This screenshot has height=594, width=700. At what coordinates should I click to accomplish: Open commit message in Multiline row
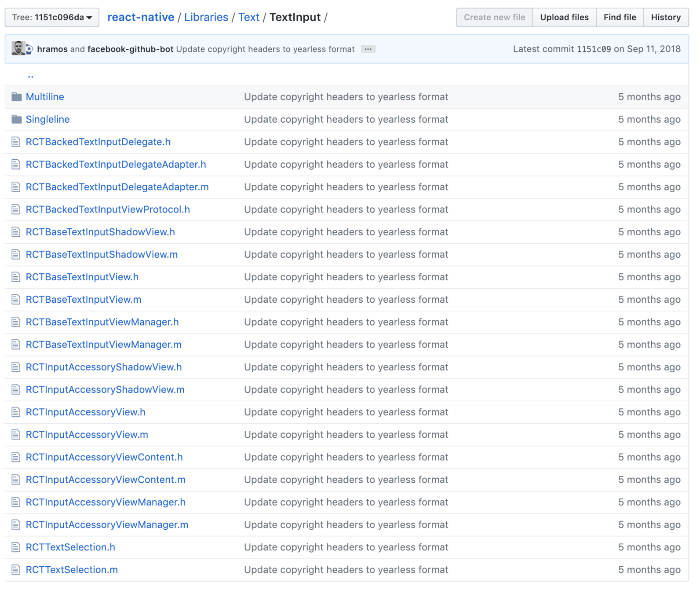coord(346,97)
